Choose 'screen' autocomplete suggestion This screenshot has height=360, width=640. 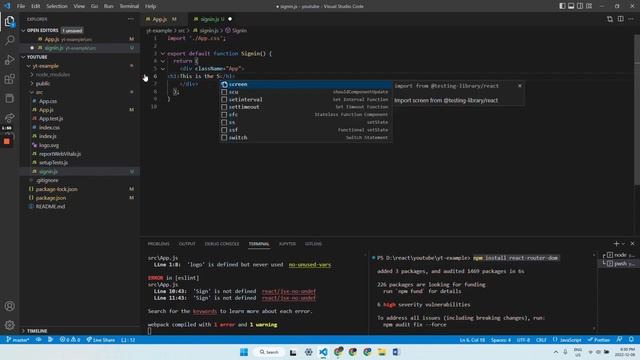coord(305,84)
